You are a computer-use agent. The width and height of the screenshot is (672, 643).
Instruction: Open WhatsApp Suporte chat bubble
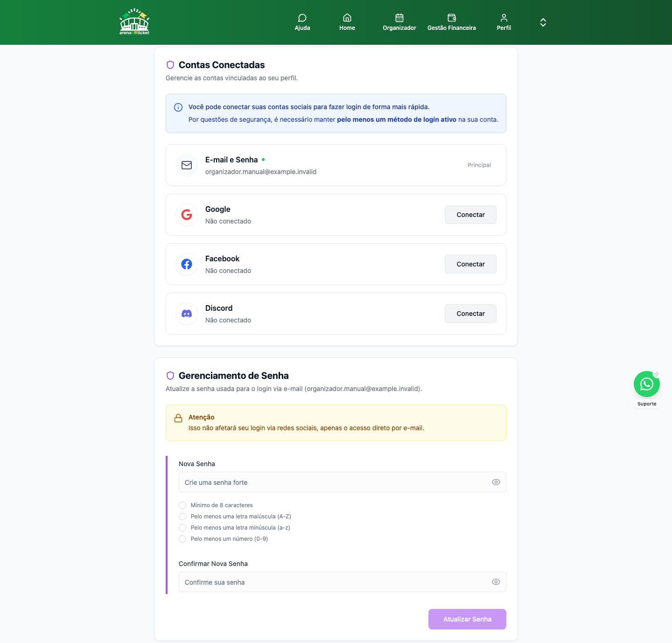pos(647,384)
